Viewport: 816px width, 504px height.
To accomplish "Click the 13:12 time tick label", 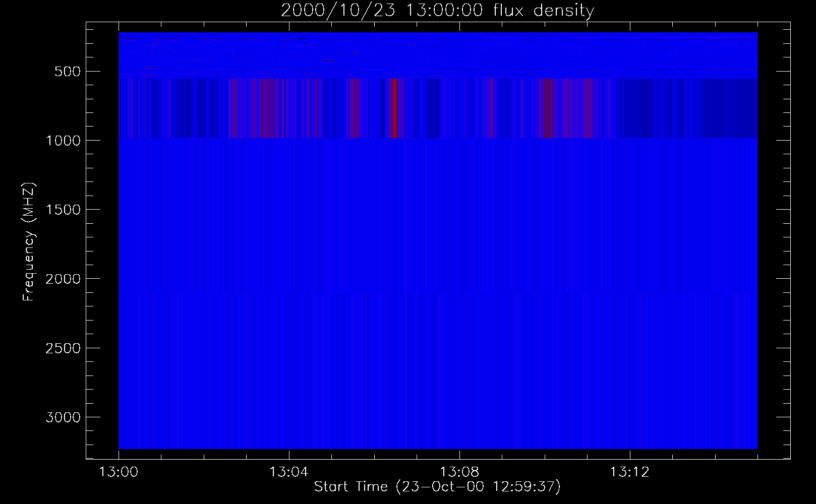I will (630, 472).
